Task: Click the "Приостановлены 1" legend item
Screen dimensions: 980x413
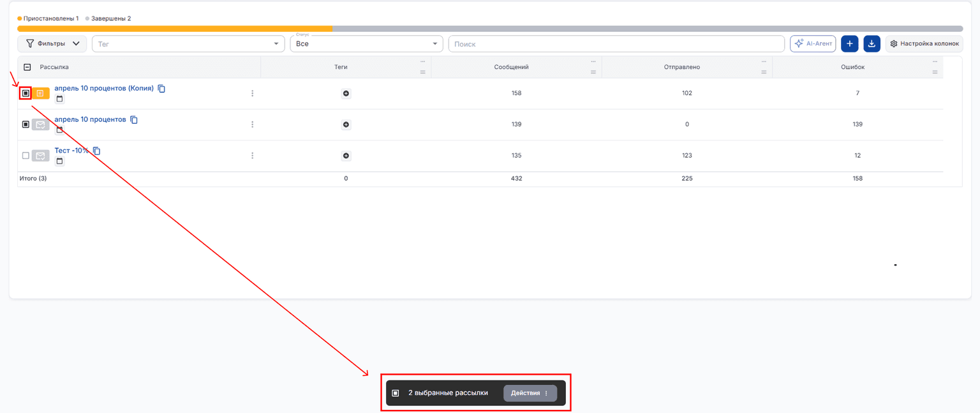Action: 48,19
